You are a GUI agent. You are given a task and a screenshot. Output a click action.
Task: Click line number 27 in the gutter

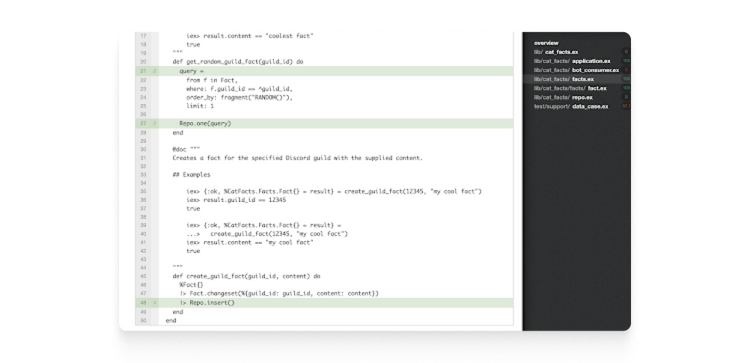pos(143,123)
